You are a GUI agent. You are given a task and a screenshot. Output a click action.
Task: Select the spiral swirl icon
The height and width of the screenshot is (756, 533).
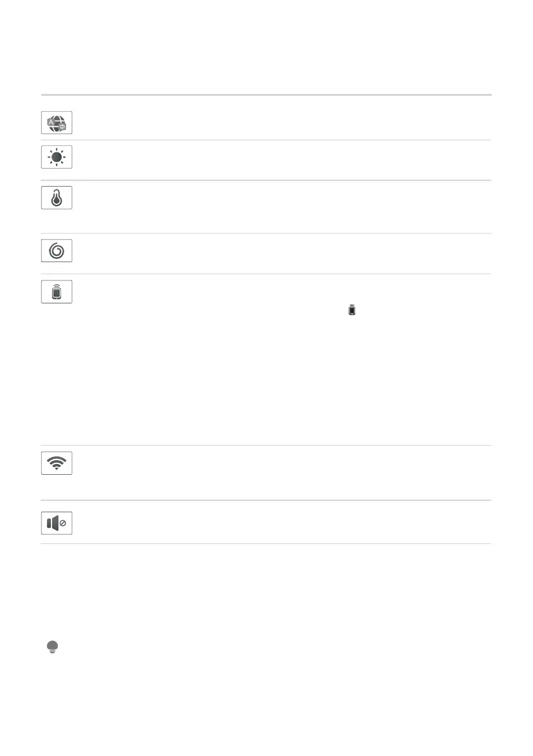pyautogui.click(x=57, y=251)
